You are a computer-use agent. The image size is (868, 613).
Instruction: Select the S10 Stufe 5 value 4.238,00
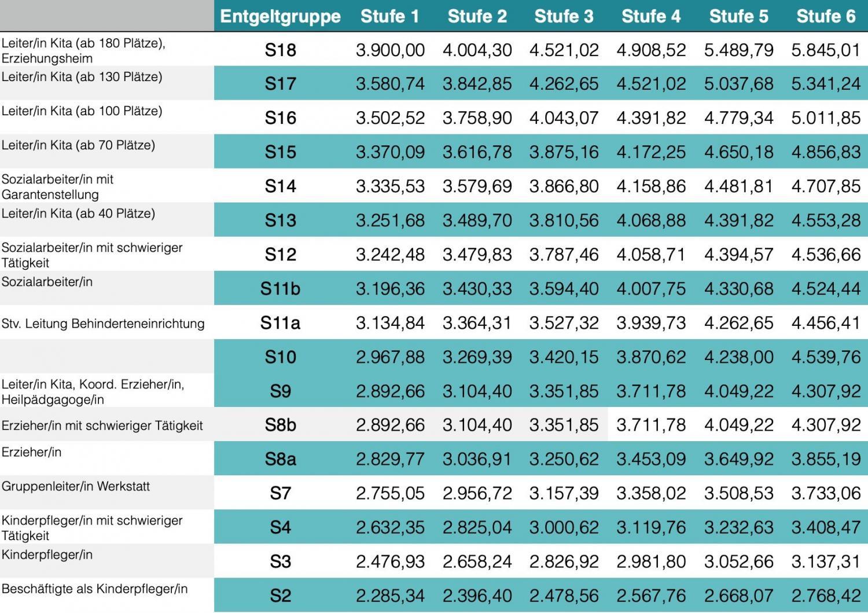point(738,357)
